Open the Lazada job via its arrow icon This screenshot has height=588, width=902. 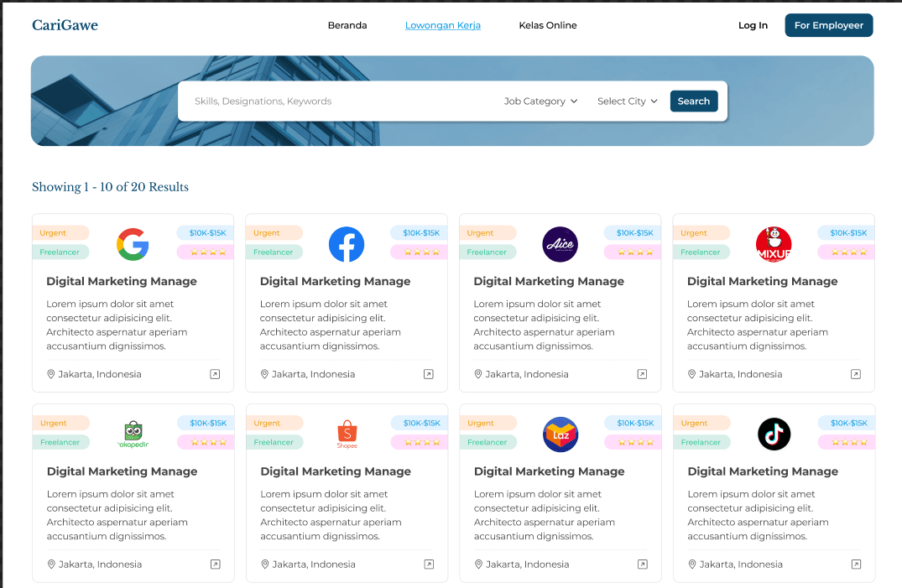(643, 565)
